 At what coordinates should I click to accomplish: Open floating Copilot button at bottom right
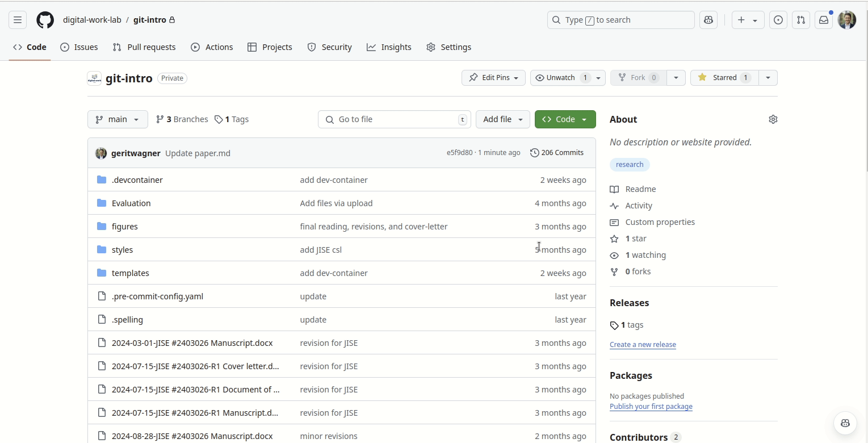(845, 423)
